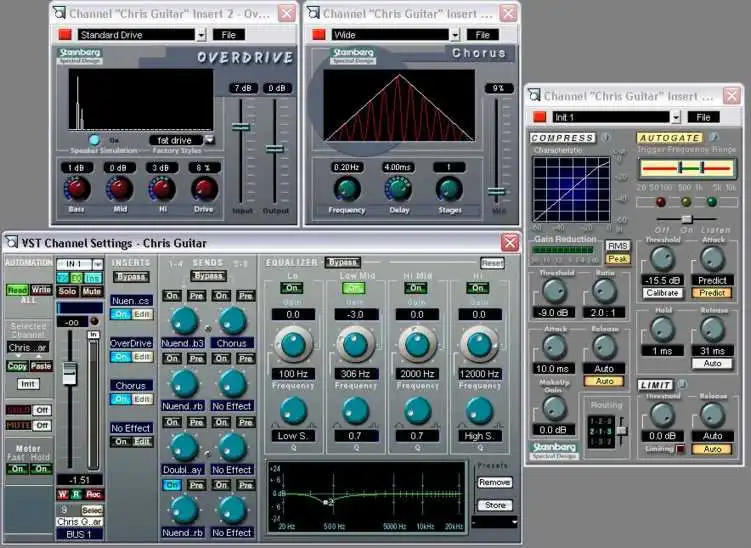The width and height of the screenshot is (751, 548).
Task: Click the Overdrive Input fader handle
Action: coord(240,127)
